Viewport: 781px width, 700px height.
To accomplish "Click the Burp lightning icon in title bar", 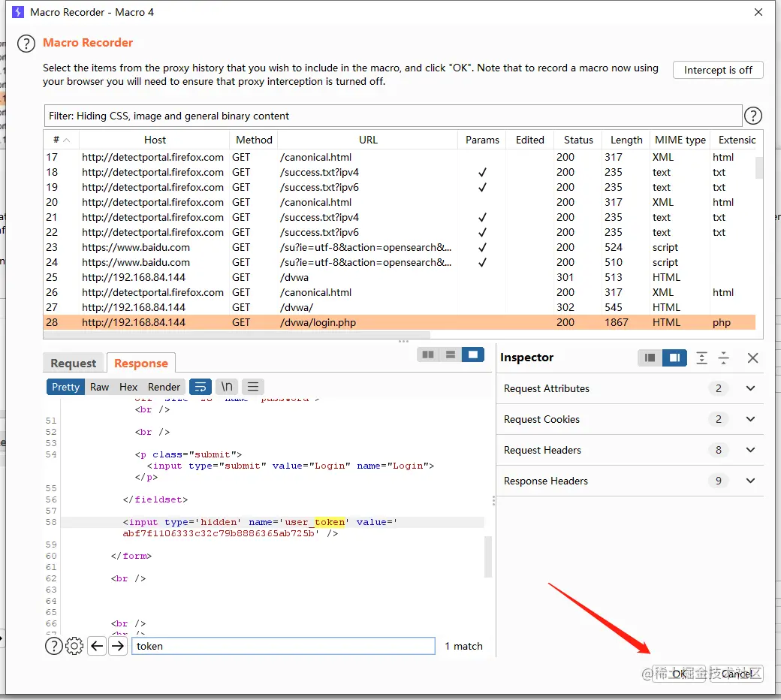I will pos(18,12).
